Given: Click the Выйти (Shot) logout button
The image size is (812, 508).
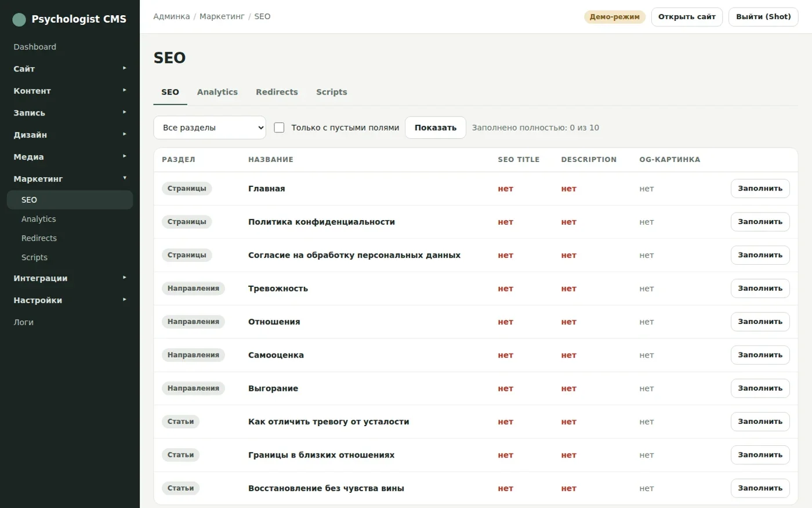Looking at the screenshot, I should pyautogui.click(x=763, y=17).
